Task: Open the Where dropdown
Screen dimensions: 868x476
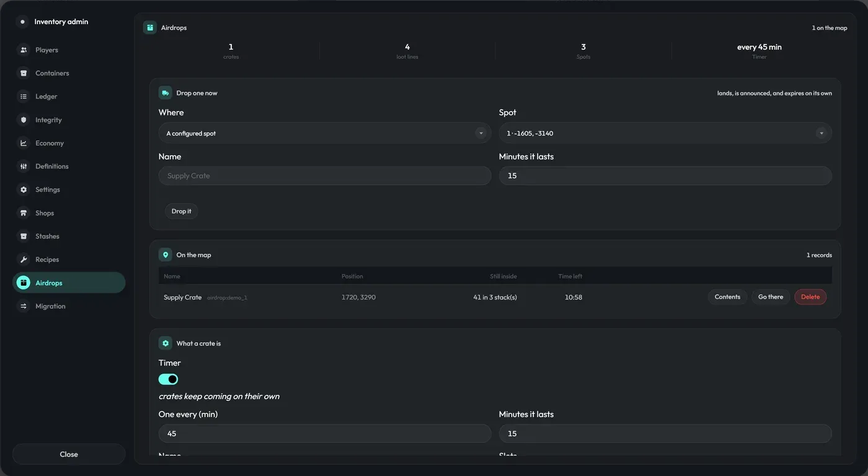Action: (x=325, y=133)
